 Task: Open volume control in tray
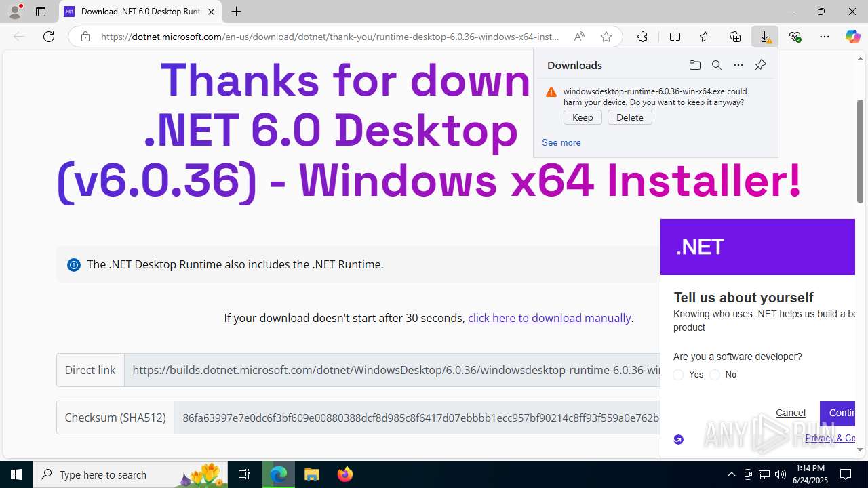click(x=781, y=474)
